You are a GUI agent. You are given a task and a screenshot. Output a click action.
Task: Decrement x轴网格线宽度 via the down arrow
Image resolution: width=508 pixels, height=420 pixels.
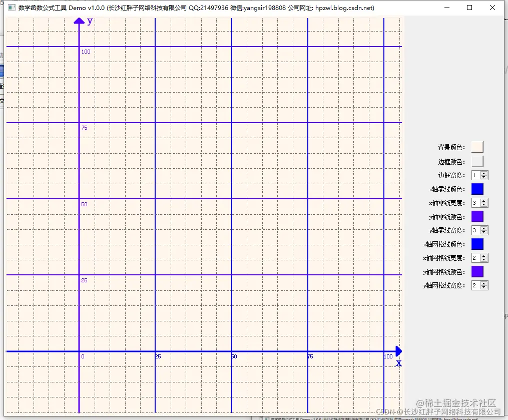pyautogui.click(x=484, y=260)
